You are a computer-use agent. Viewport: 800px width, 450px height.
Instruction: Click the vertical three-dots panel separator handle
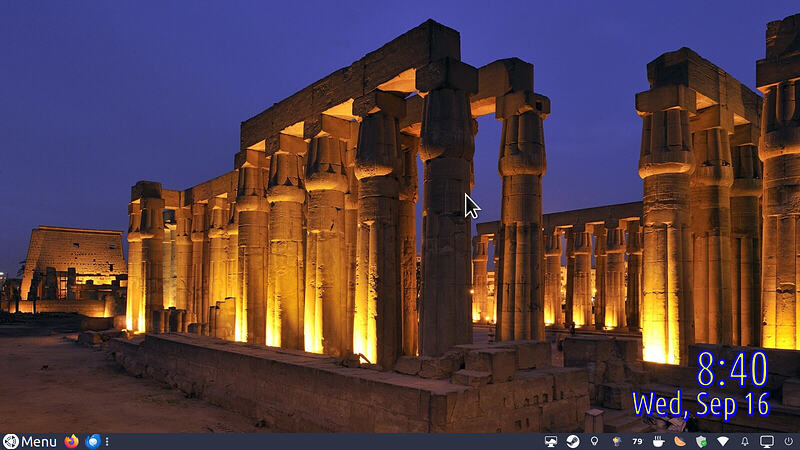[x=107, y=441]
